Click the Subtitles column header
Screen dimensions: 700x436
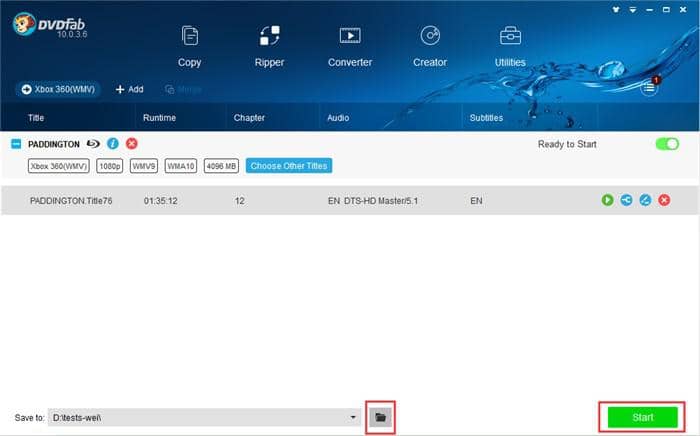(x=486, y=118)
